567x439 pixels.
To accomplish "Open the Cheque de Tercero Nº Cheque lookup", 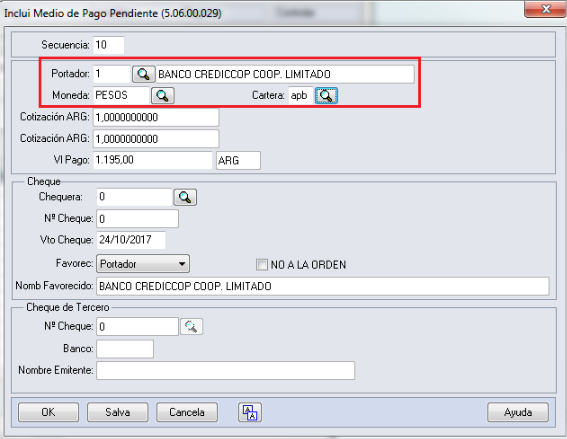I will tap(191, 327).
